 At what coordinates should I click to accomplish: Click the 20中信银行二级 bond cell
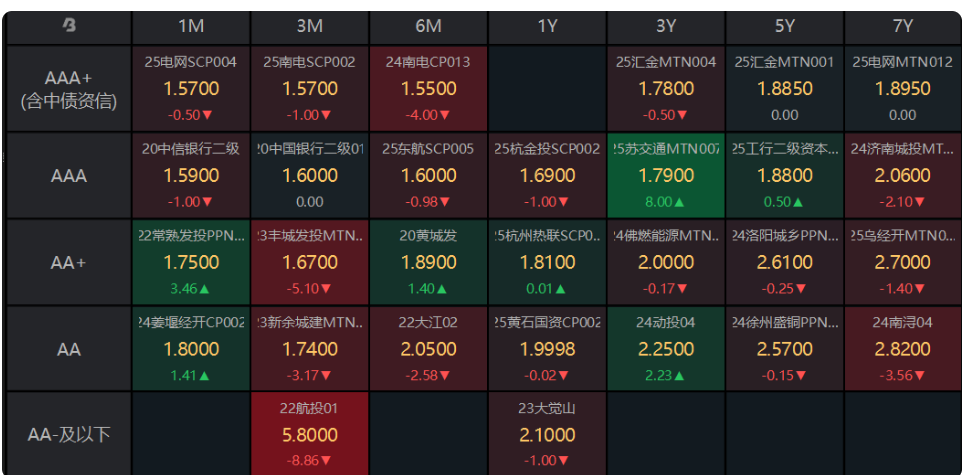tap(191, 175)
